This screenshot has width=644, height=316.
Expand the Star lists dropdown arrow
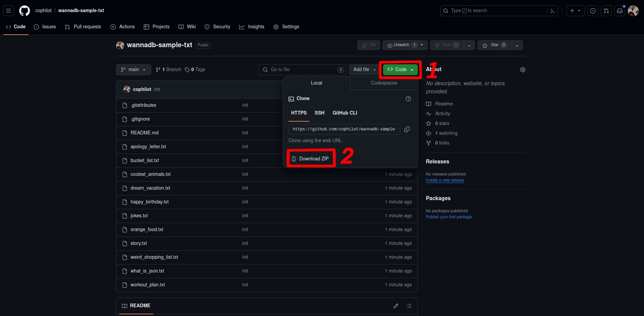tap(517, 45)
